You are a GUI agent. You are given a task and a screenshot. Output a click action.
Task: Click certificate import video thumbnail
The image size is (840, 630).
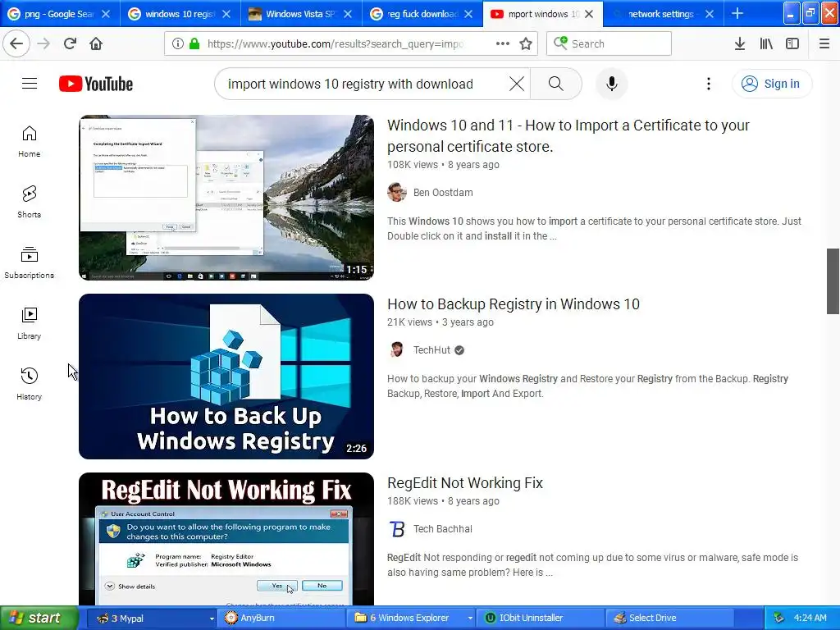point(226,197)
